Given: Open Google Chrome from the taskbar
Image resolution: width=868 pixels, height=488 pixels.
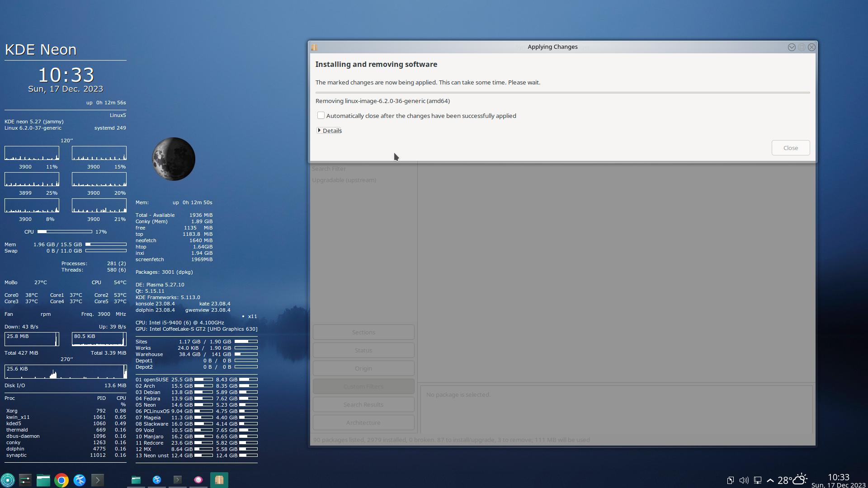Looking at the screenshot, I should 61,480.
